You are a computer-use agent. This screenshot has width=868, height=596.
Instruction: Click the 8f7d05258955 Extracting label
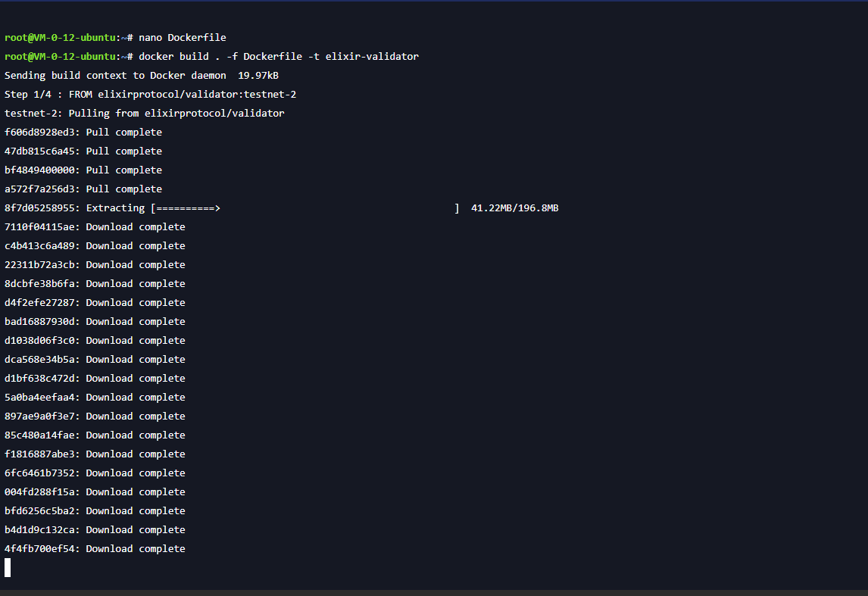(x=75, y=208)
